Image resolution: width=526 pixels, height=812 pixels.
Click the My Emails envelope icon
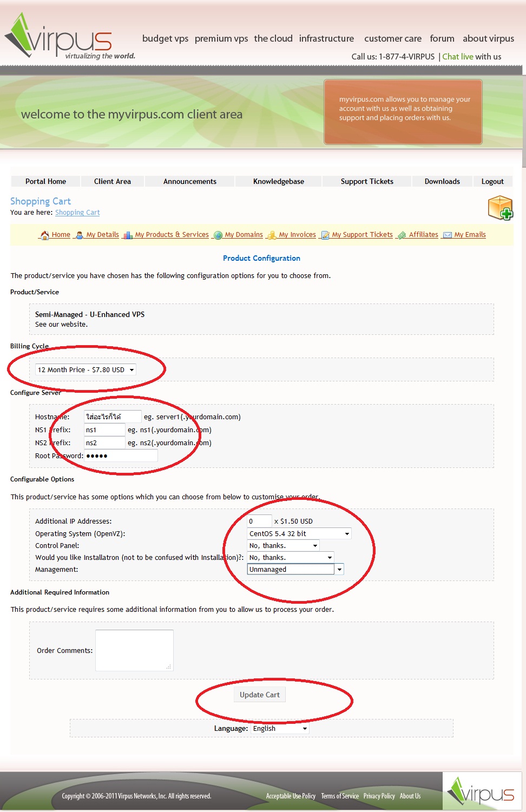pos(448,235)
